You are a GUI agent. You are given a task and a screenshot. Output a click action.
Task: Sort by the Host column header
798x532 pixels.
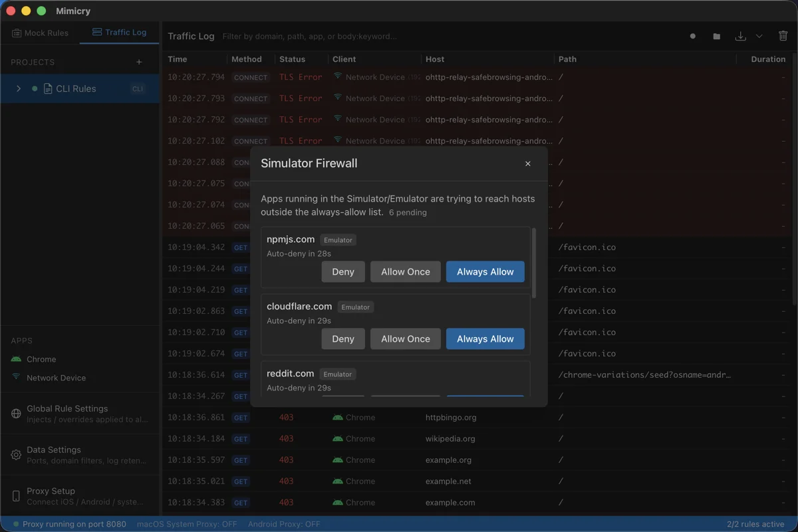point(435,59)
